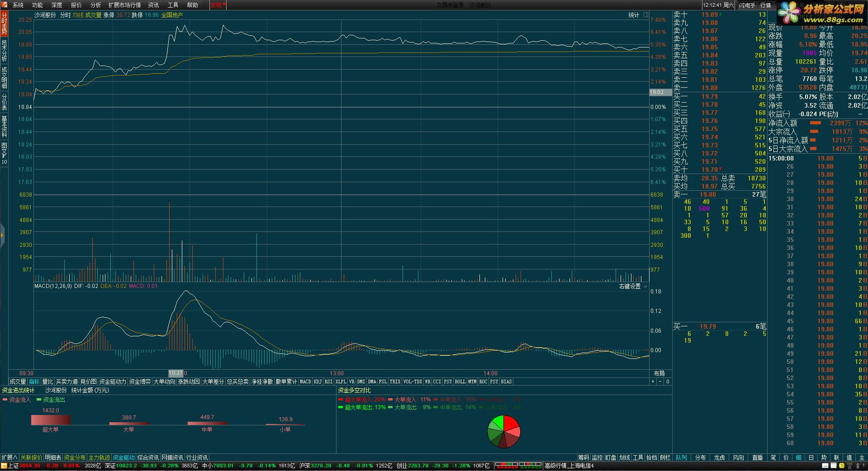Click the 超大单 inflow bar 1432.0
Viewport: 868px width, 471px height.
pos(51,420)
